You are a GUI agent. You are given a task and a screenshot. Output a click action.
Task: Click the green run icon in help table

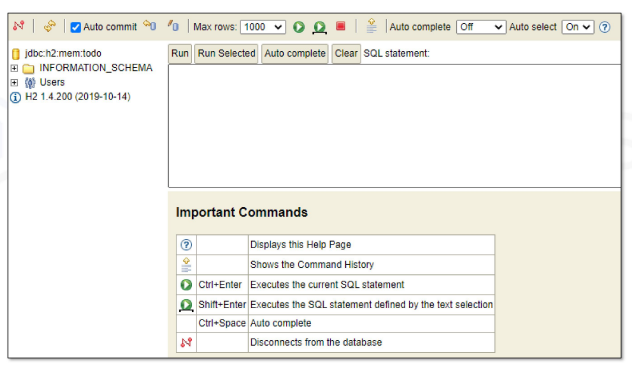(x=186, y=285)
